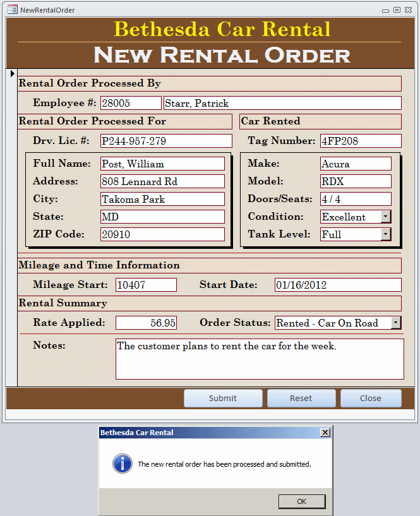Click the blue information icon in dialog
This screenshot has height=516, width=420.
point(123,464)
